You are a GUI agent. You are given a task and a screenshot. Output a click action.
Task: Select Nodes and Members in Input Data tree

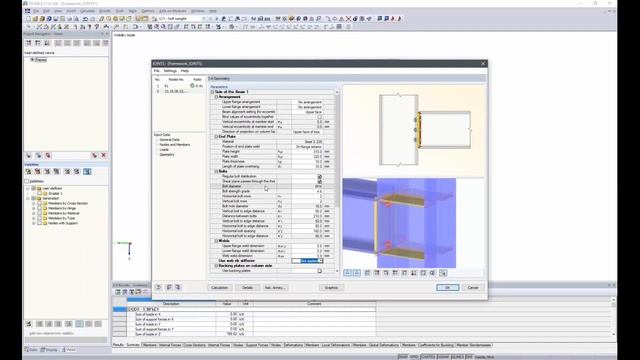pos(174,144)
